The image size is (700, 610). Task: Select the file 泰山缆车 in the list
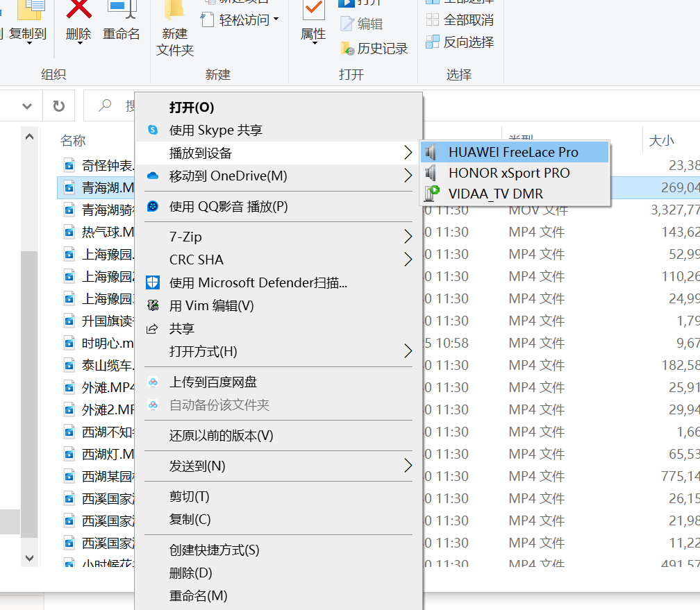[108, 366]
